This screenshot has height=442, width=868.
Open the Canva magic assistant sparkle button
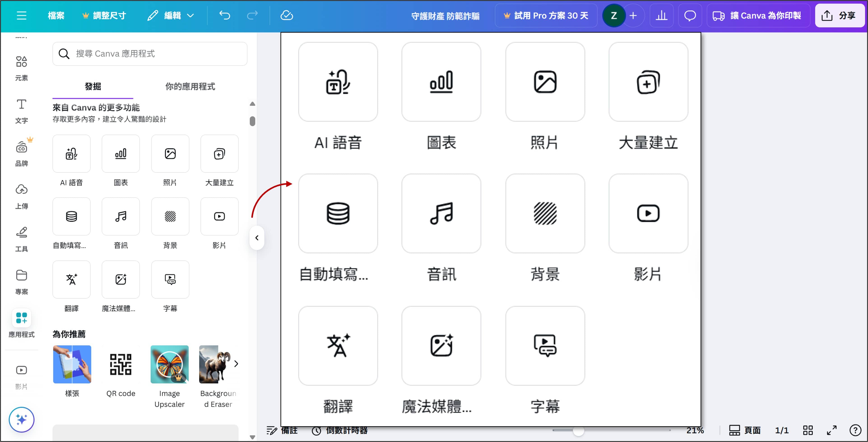click(x=22, y=419)
